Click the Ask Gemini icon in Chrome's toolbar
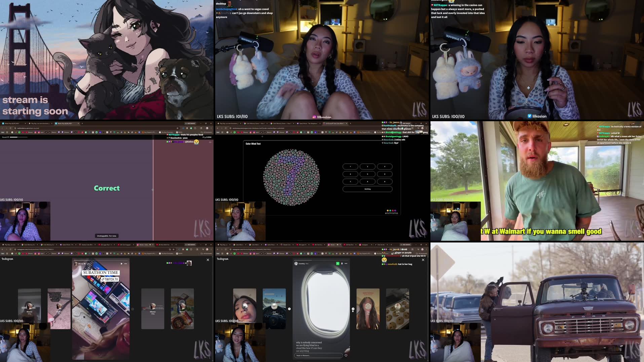The width and height of the screenshot is (644, 362). tap(406, 245)
